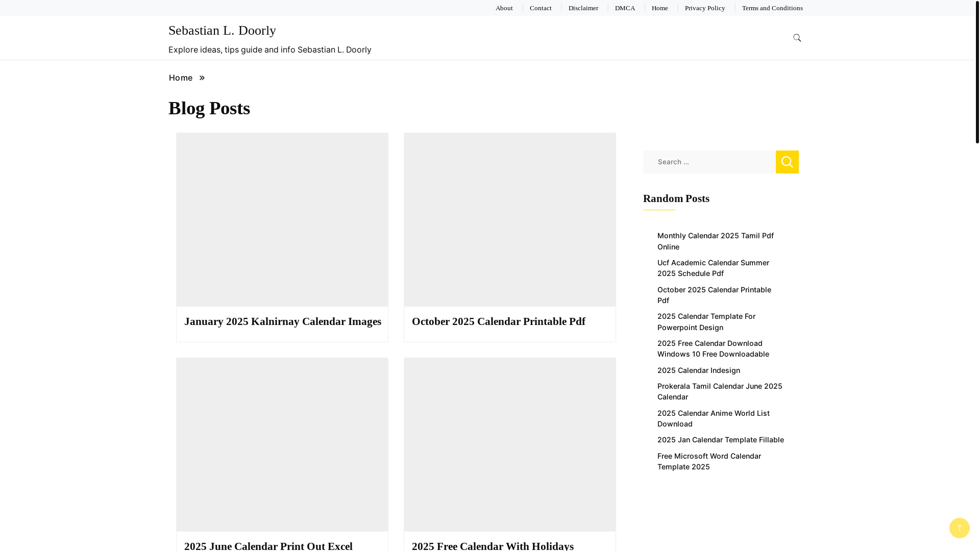The image size is (980, 551).
Task: Open the Contact menu link
Action: [x=541, y=8]
